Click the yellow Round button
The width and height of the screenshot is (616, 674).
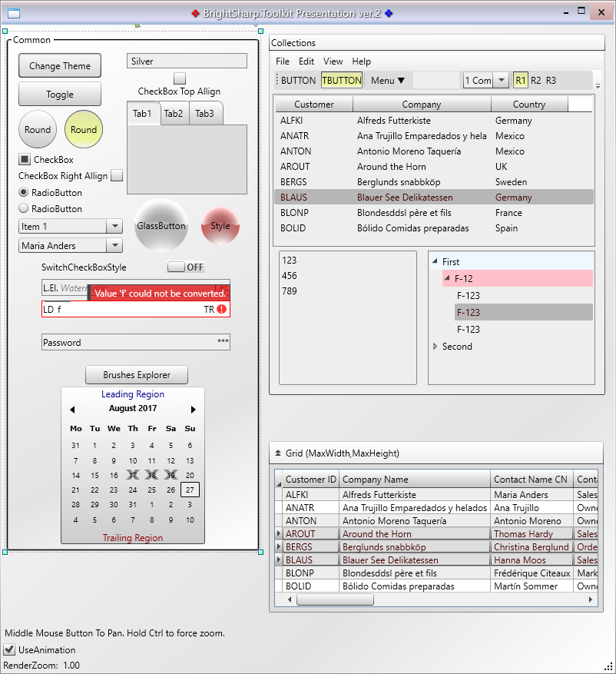[84, 130]
